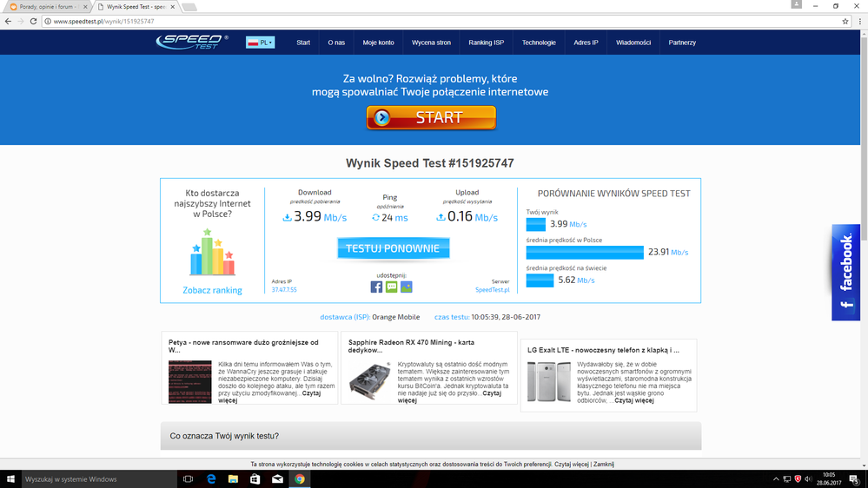Go to Moje konto

coord(379,43)
